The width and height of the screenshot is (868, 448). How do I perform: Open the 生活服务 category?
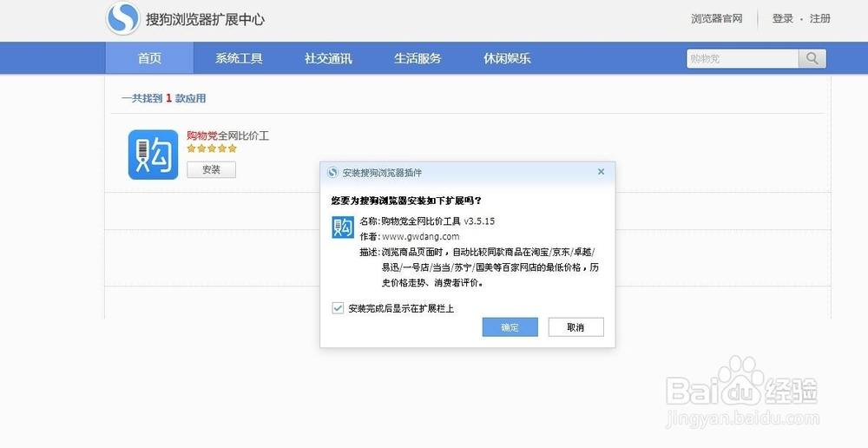click(418, 58)
